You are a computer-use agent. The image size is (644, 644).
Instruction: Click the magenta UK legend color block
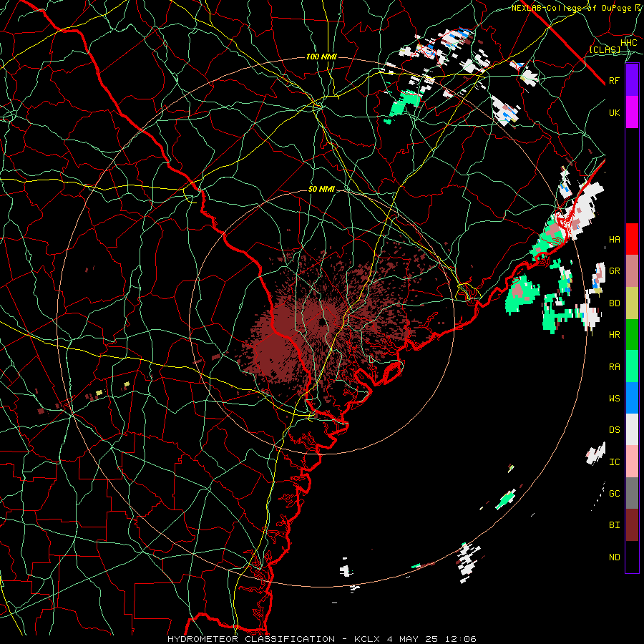point(632,112)
